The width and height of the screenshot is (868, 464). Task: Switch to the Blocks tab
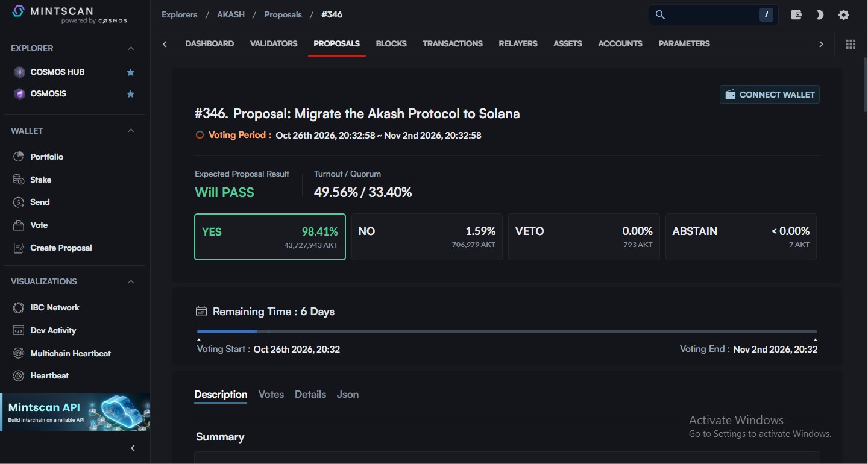[x=391, y=44]
